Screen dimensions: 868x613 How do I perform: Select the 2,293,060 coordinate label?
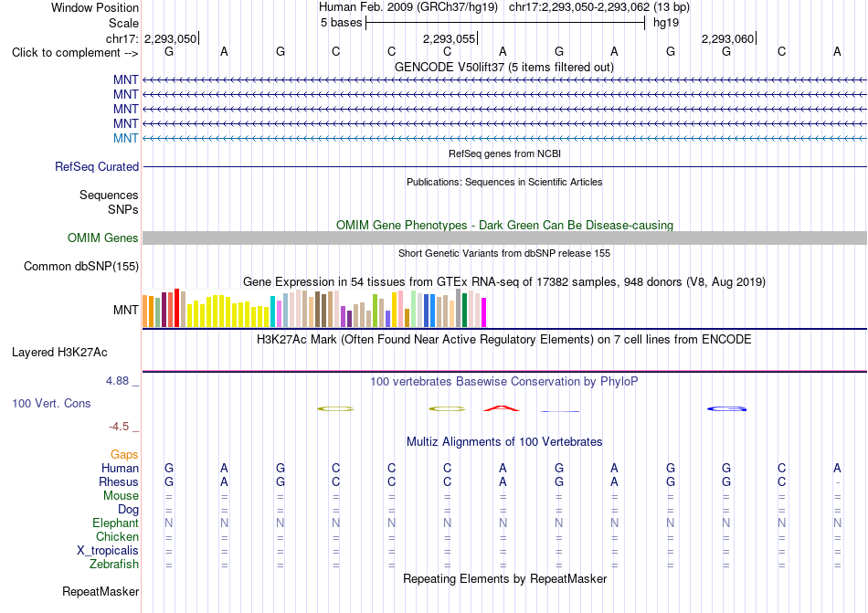(x=727, y=38)
